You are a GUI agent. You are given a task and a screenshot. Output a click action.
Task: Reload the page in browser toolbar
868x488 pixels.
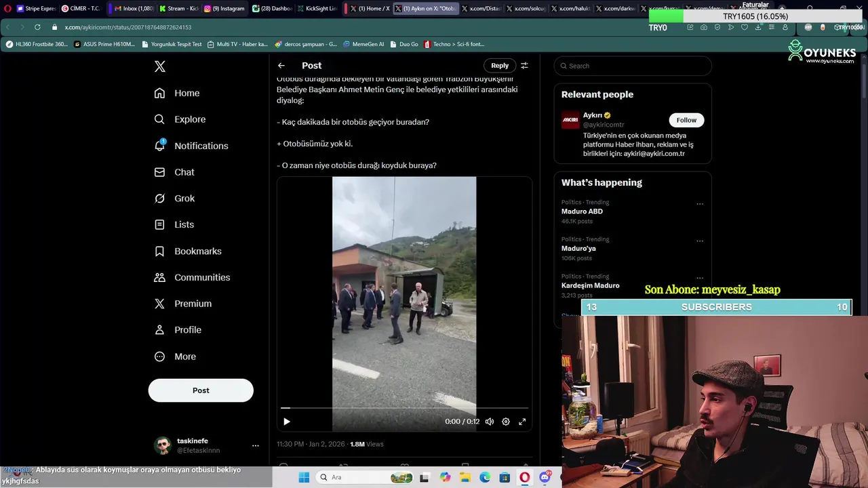(x=37, y=27)
